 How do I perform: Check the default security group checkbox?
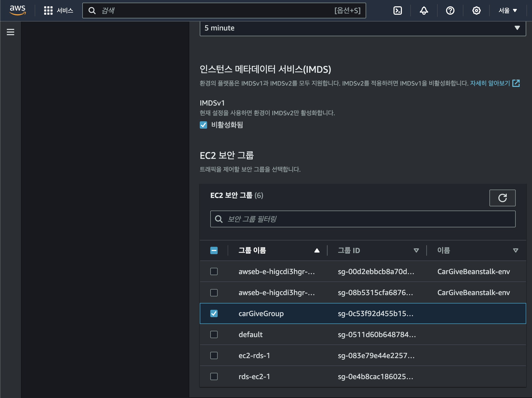tap(214, 334)
